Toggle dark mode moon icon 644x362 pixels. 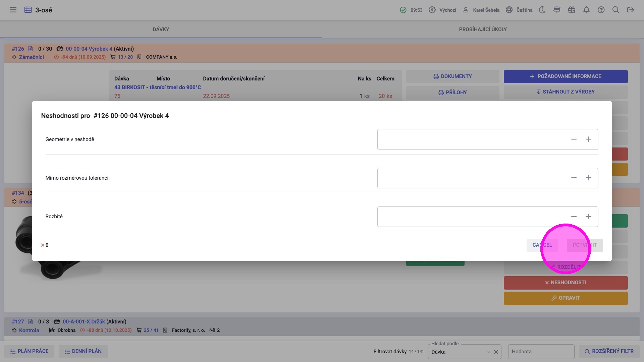click(x=542, y=10)
